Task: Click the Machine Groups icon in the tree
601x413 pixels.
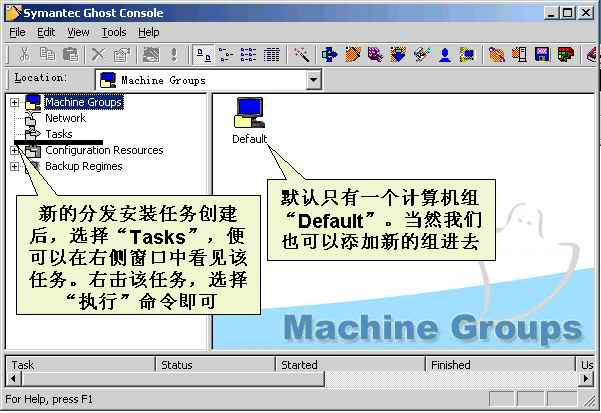Action: tap(33, 102)
